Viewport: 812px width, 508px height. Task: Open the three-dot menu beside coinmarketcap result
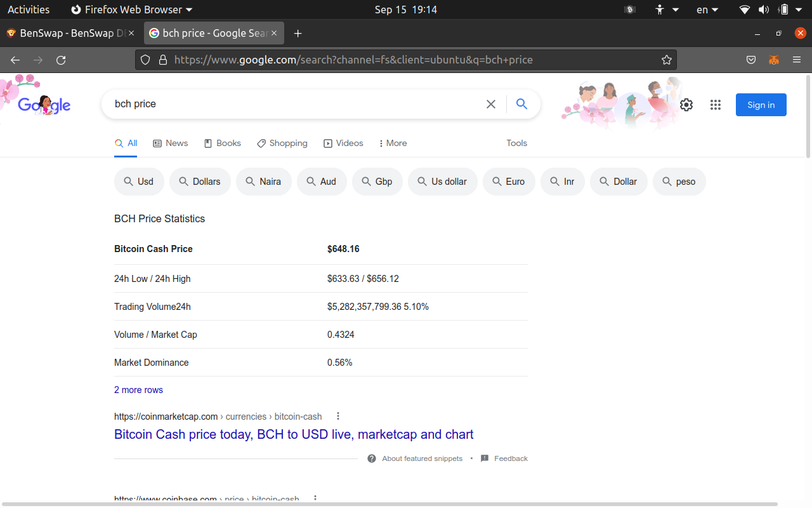[338, 417]
